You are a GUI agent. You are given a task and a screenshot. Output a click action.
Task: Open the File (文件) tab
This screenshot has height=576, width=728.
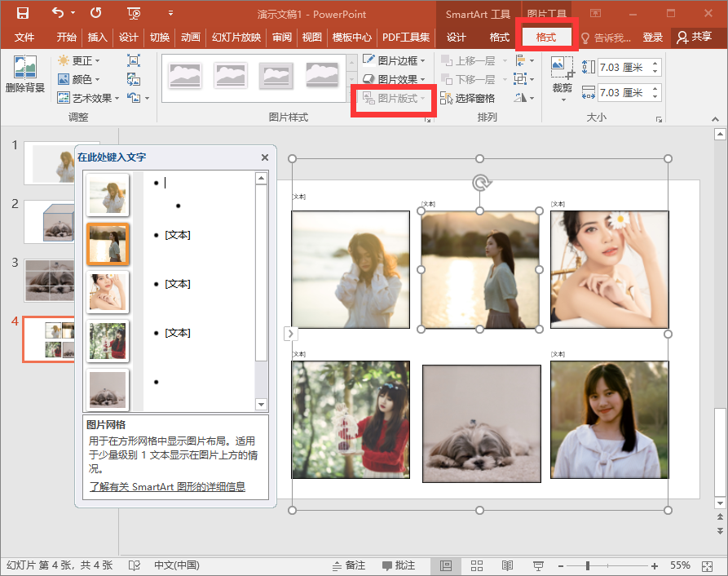[24, 38]
